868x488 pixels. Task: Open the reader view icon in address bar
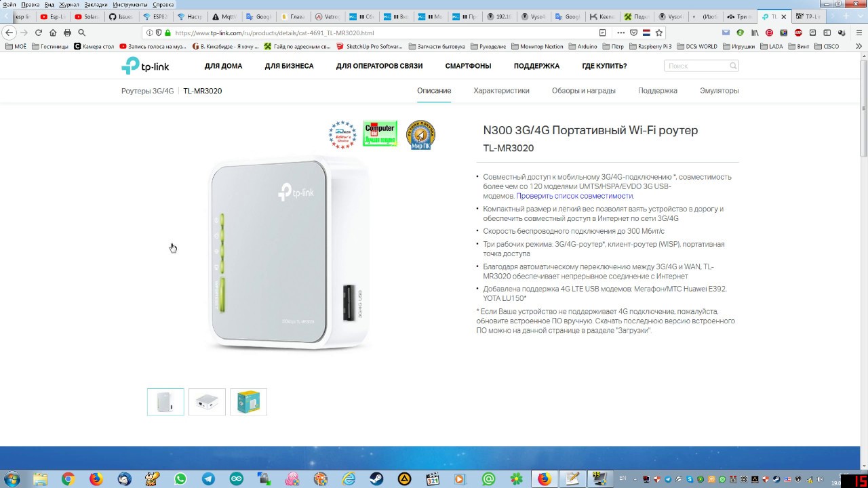(x=602, y=33)
